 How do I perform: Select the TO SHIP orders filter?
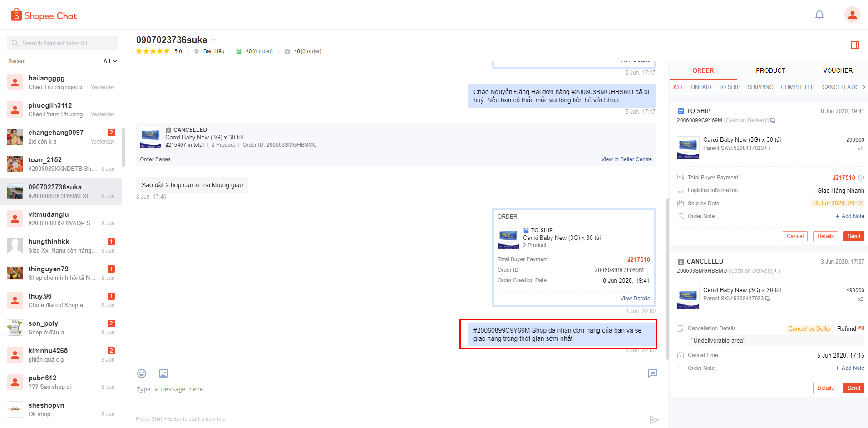[729, 87]
